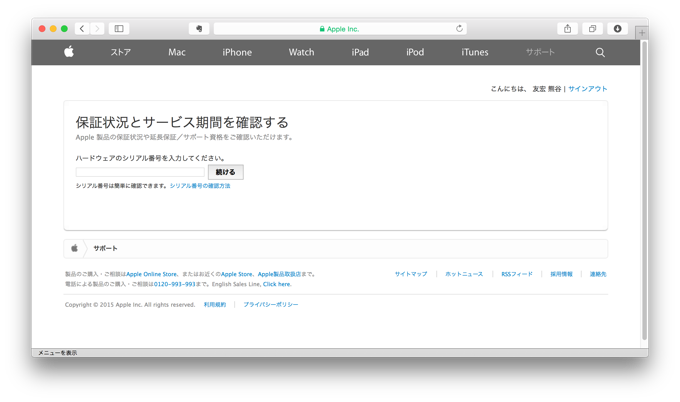Open the ストア navigation item
This screenshot has width=680, height=402.
[120, 52]
